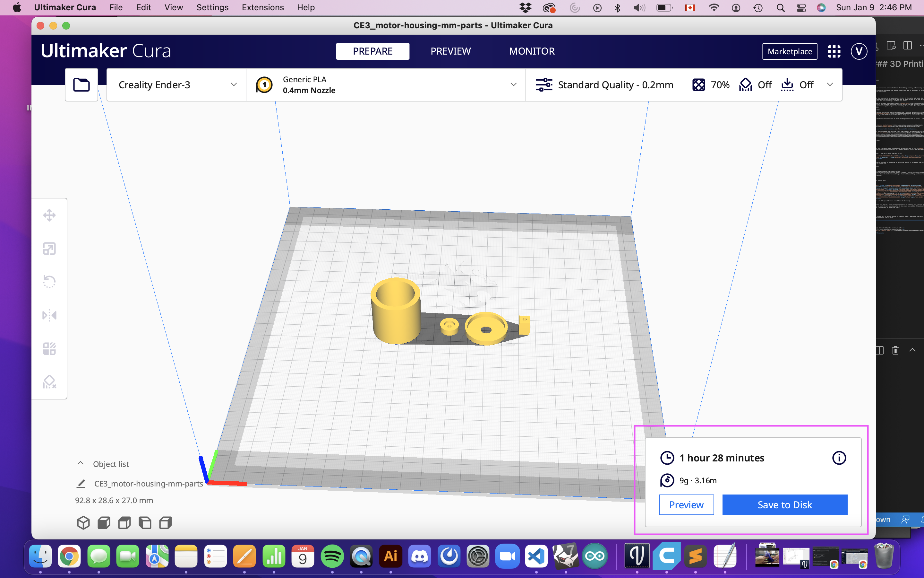Screen dimensions: 924x578
Task: Select the Mirror tool in left toolbar
Action: pos(49,315)
